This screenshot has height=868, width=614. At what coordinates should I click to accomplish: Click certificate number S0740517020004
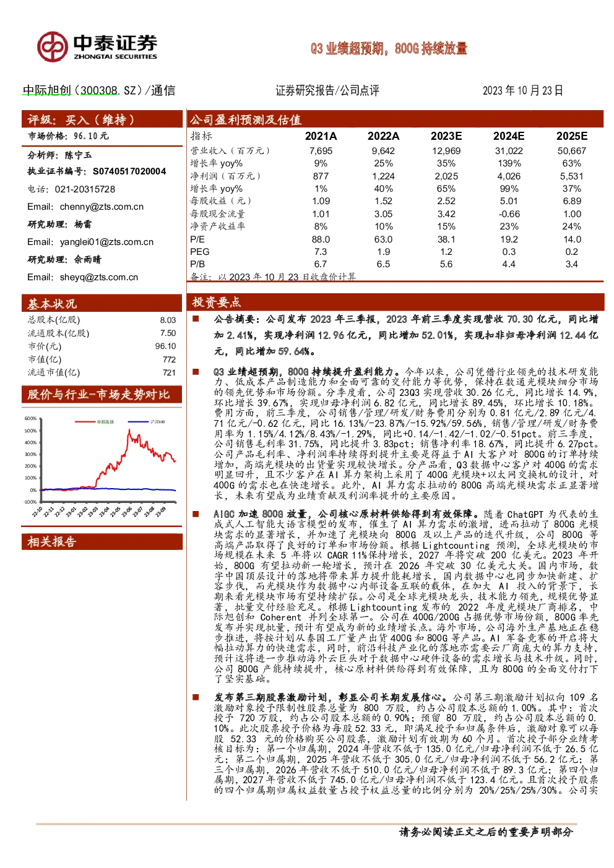click(129, 171)
